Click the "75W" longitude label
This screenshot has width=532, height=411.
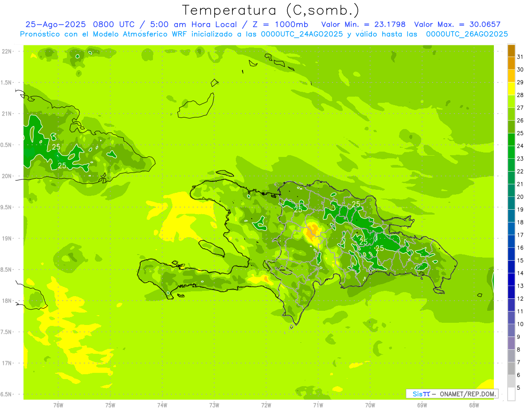[110, 405]
